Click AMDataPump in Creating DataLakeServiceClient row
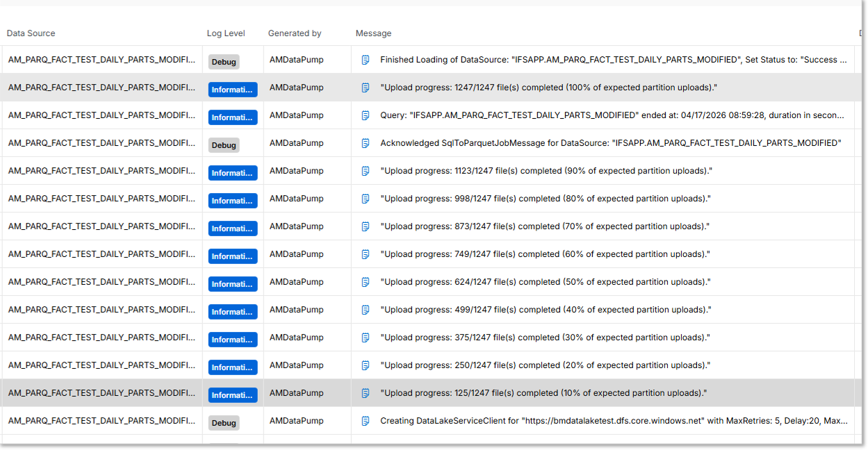The height and width of the screenshot is (450, 868). pos(297,421)
